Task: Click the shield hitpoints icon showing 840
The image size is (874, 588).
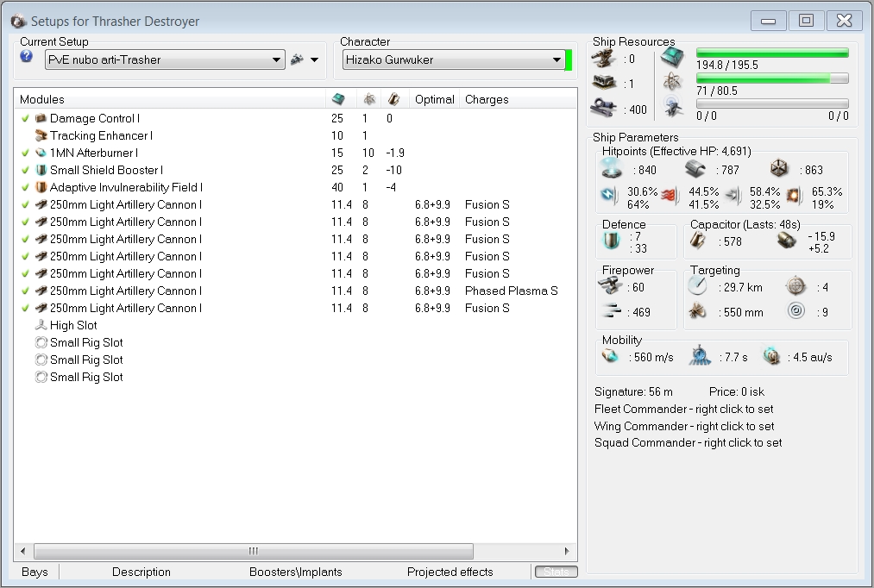Action: 611,168
